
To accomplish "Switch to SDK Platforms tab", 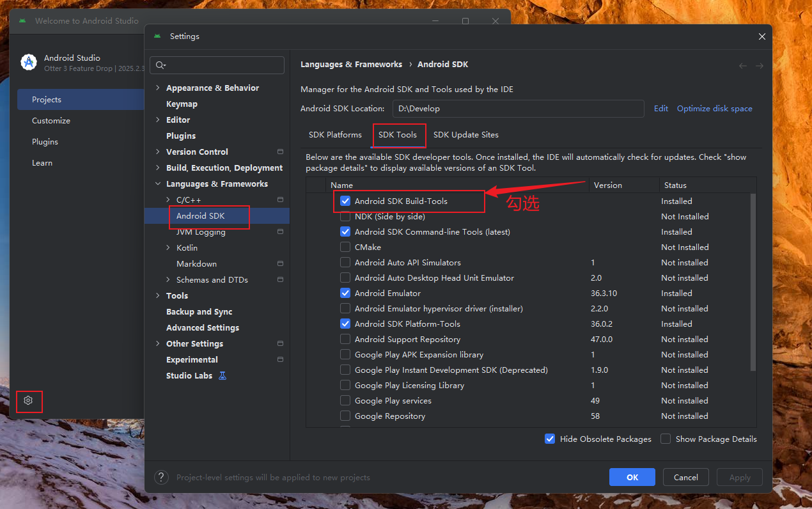I will [335, 134].
